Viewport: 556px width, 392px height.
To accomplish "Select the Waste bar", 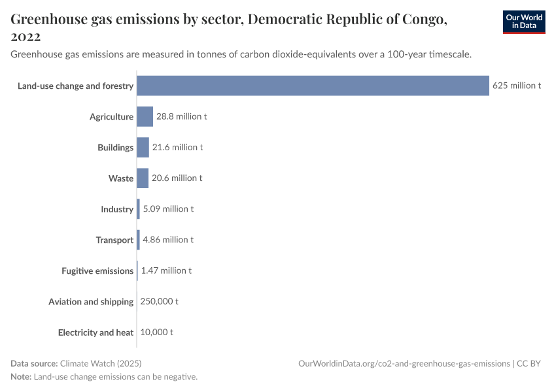I will click(143, 178).
